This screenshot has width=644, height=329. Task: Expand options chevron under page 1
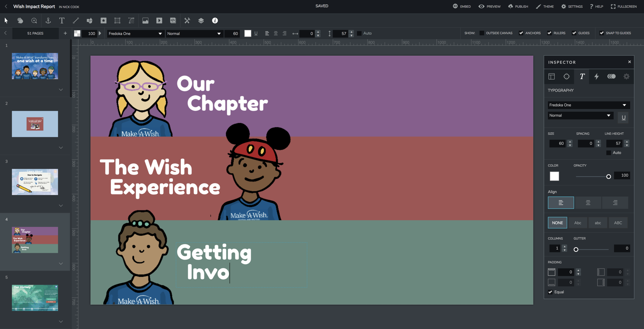pyautogui.click(x=61, y=90)
